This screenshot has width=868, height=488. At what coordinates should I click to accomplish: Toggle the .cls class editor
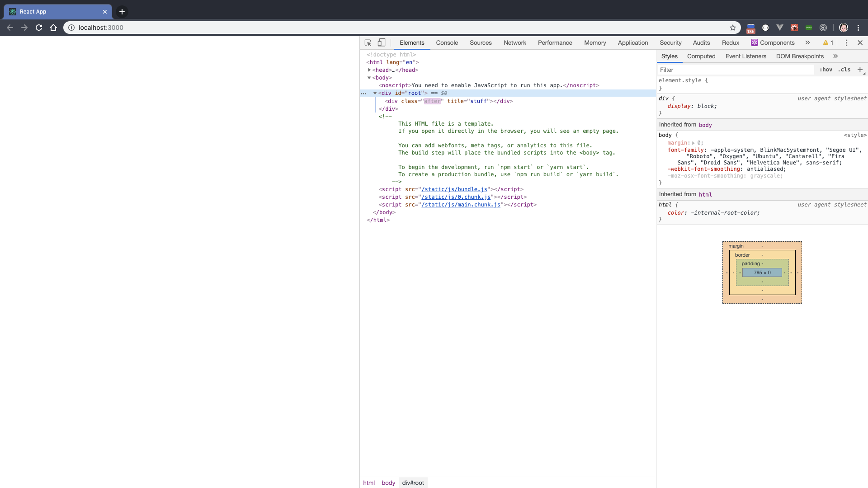tap(844, 70)
